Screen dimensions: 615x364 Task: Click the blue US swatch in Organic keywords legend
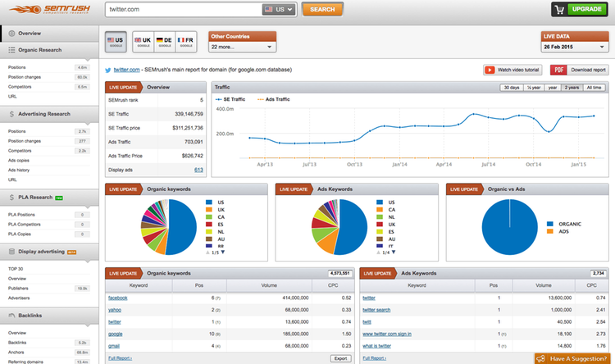tap(211, 202)
